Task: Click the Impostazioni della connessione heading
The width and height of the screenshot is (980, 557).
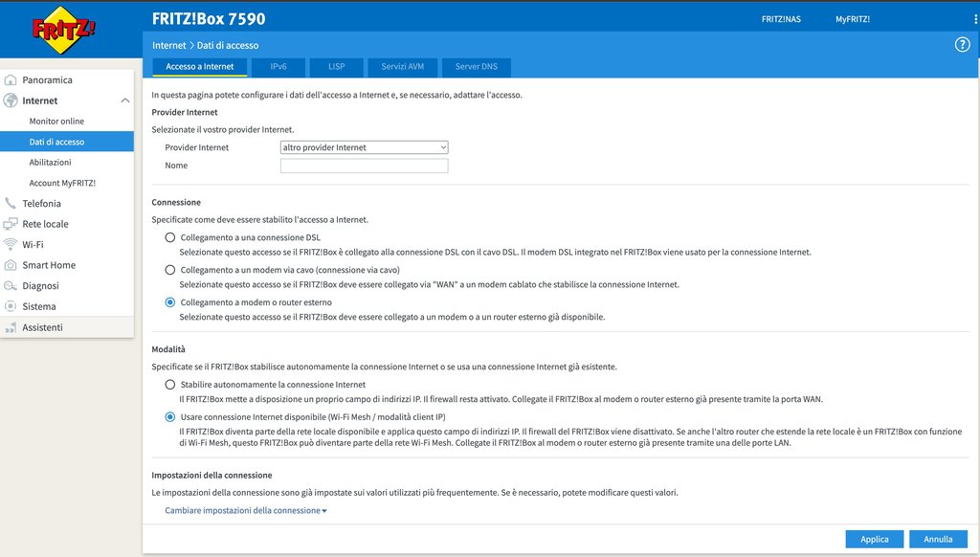Action: pos(212,475)
